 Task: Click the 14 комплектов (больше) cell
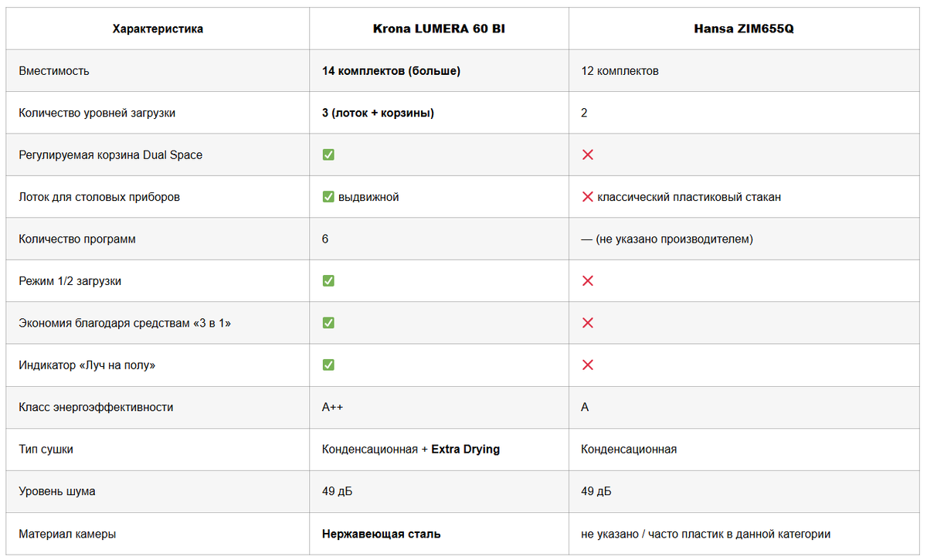point(391,70)
